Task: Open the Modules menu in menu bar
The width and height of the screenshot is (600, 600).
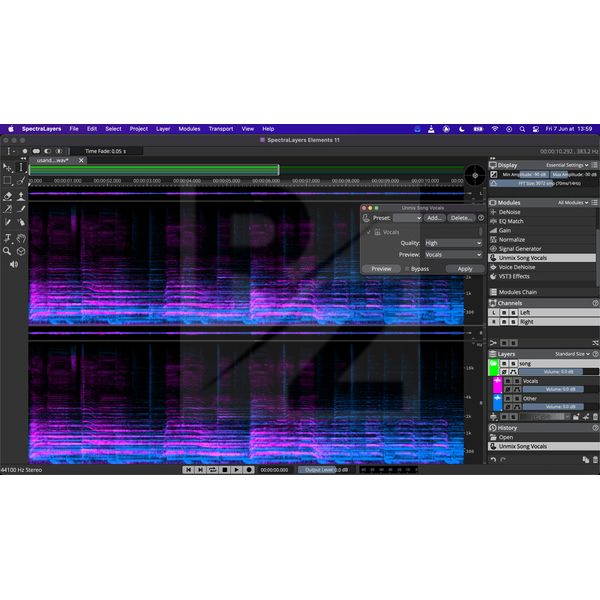Action: (x=189, y=129)
